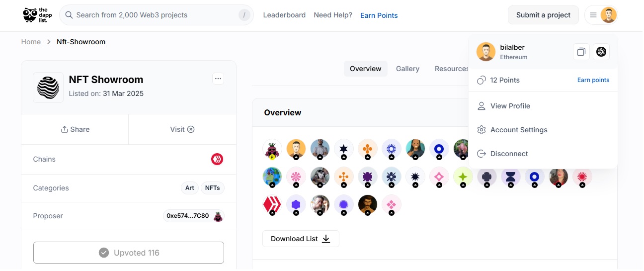Select the dark purple flower blob upvoter avatar
The width and height of the screenshot is (644, 271).
coord(368,177)
